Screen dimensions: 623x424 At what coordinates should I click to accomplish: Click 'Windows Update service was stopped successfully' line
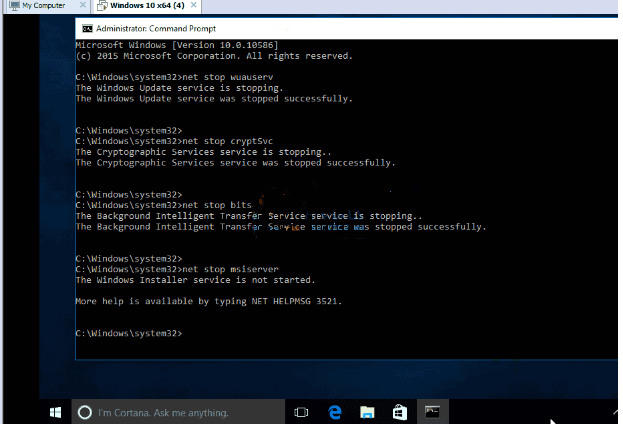tap(214, 99)
